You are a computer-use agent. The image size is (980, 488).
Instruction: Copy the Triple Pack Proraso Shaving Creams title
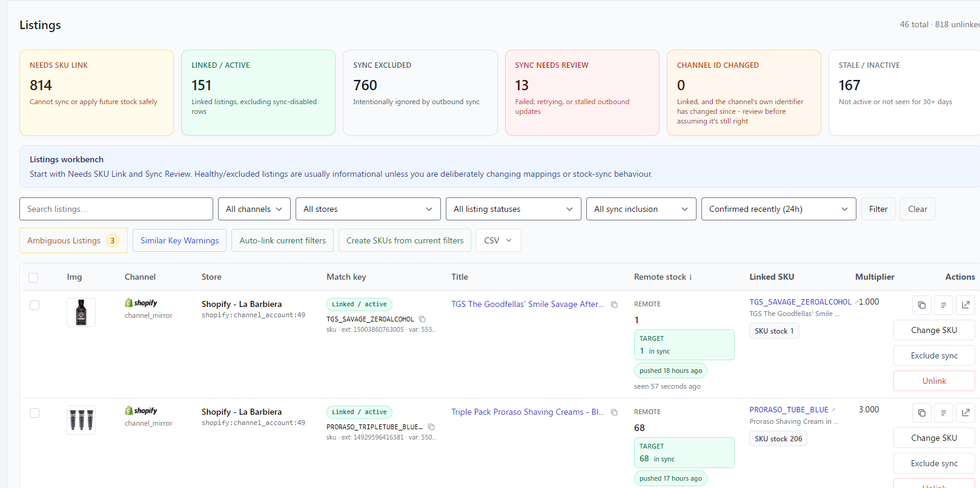614,412
